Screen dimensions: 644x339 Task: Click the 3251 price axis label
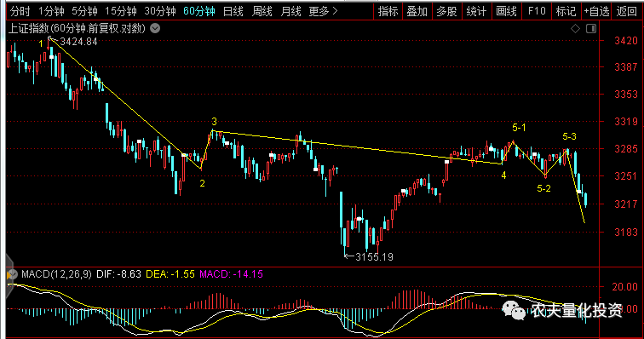point(626,175)
